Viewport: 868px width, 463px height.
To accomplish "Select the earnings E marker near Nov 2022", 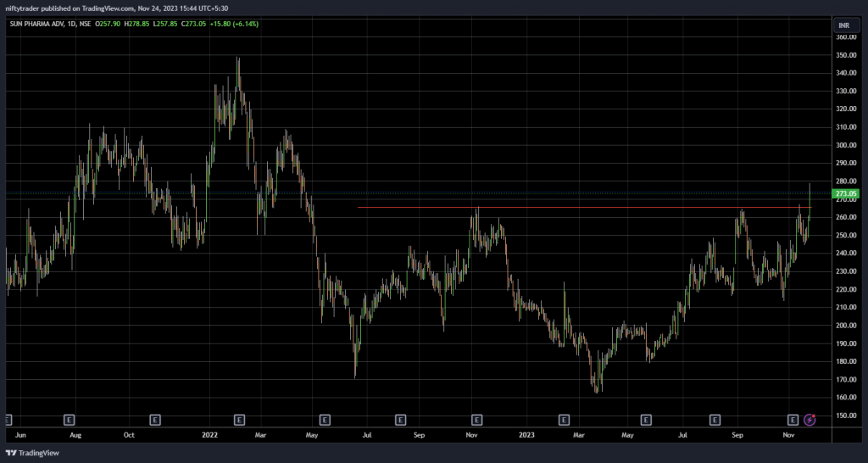I will [476, 421].
